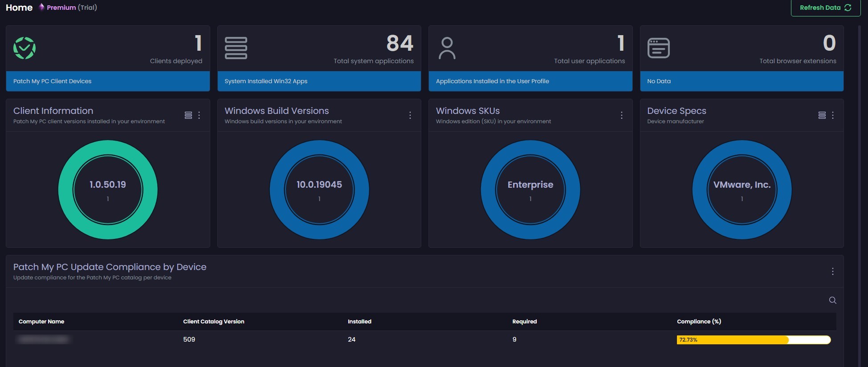Click the user applications person icon

pos(447,48)
